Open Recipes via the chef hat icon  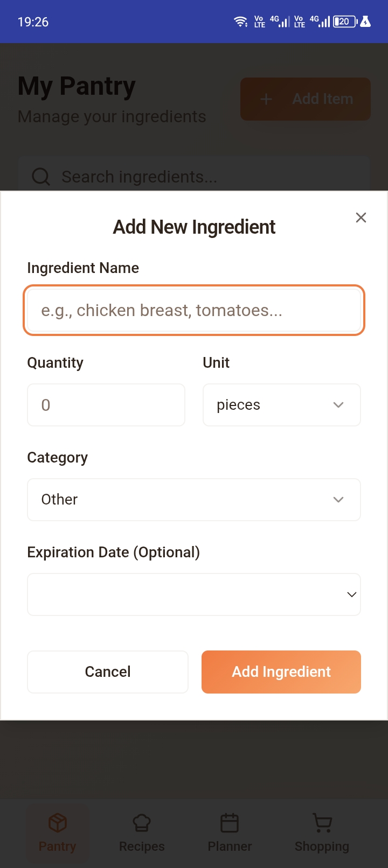point(142,823)
